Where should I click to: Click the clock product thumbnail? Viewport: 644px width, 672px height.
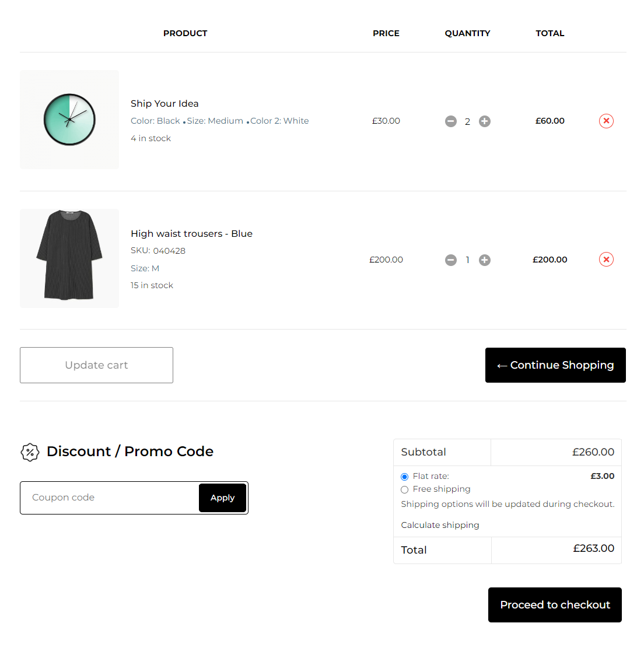click(69, 120)
